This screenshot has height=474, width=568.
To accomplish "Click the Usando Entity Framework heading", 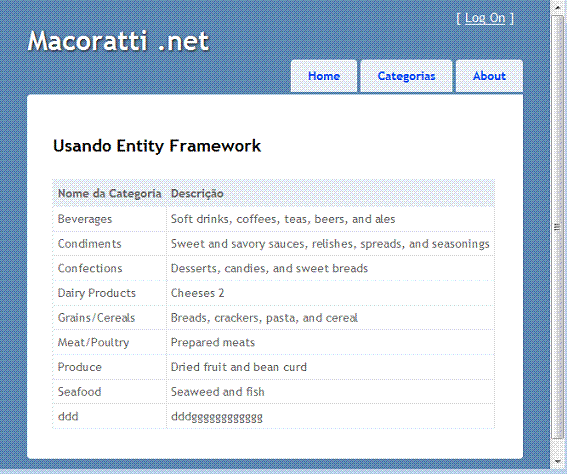I will (157, 146).
